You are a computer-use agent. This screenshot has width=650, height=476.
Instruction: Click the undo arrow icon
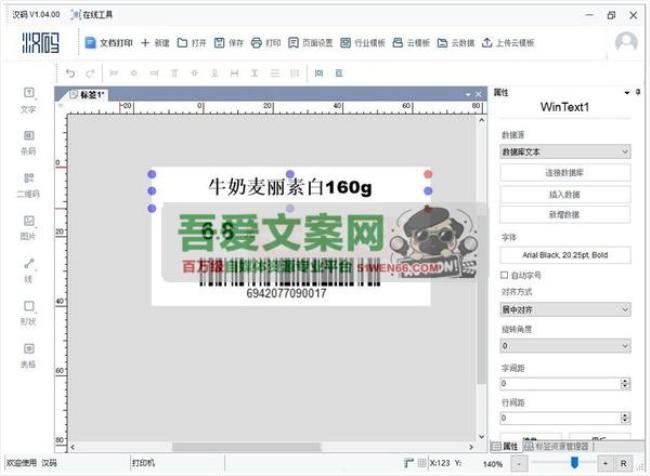click(x=70, y=73)
